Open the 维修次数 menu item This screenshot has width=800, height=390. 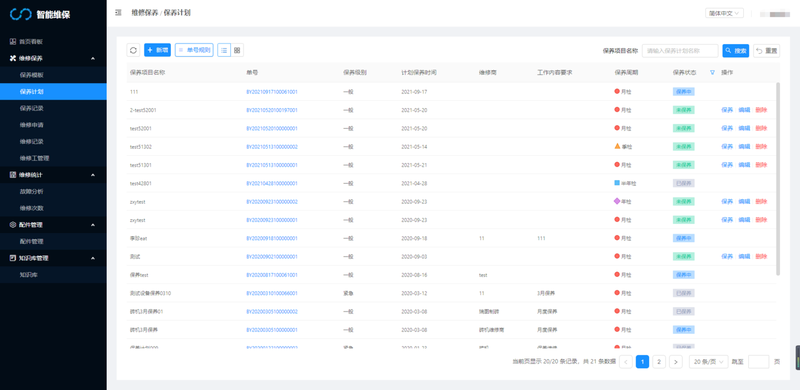click(53, 208)
